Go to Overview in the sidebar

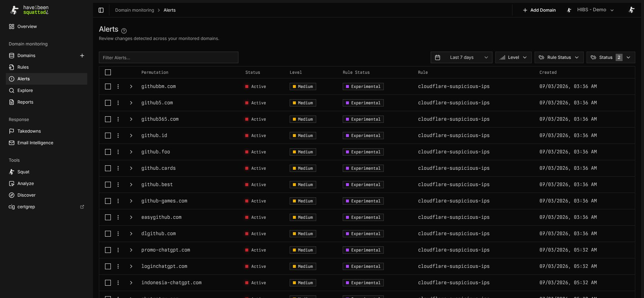coord(47,27)
